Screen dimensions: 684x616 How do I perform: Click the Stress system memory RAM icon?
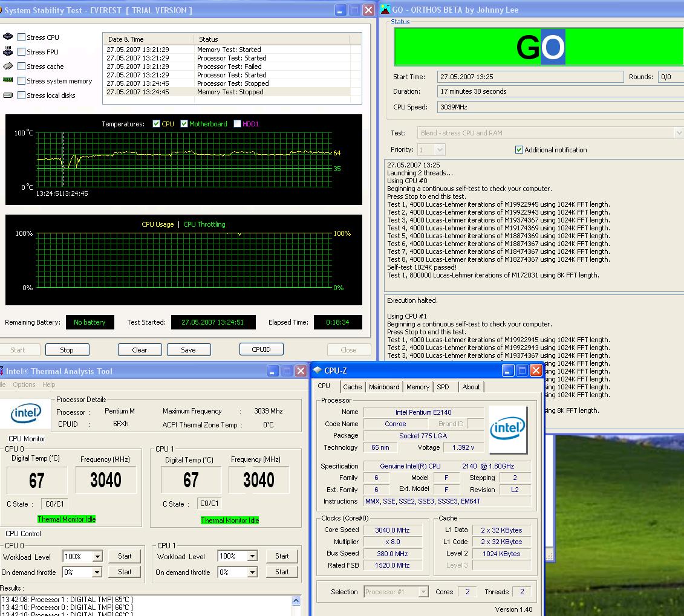[8, 80]
